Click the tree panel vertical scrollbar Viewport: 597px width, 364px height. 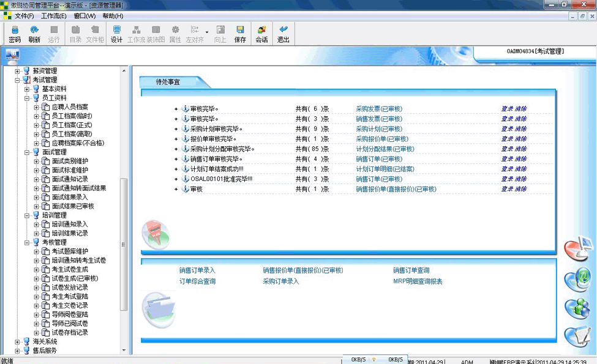point(124,245)
